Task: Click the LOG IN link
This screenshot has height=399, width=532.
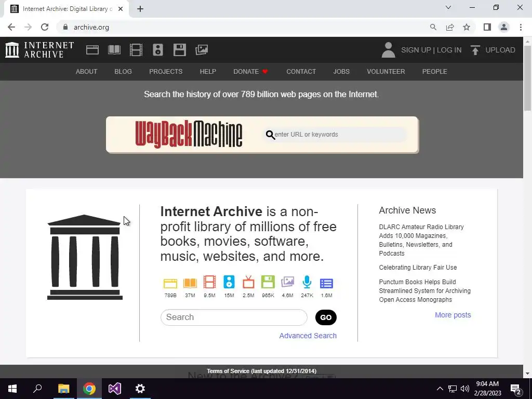Action: point(449,50)
